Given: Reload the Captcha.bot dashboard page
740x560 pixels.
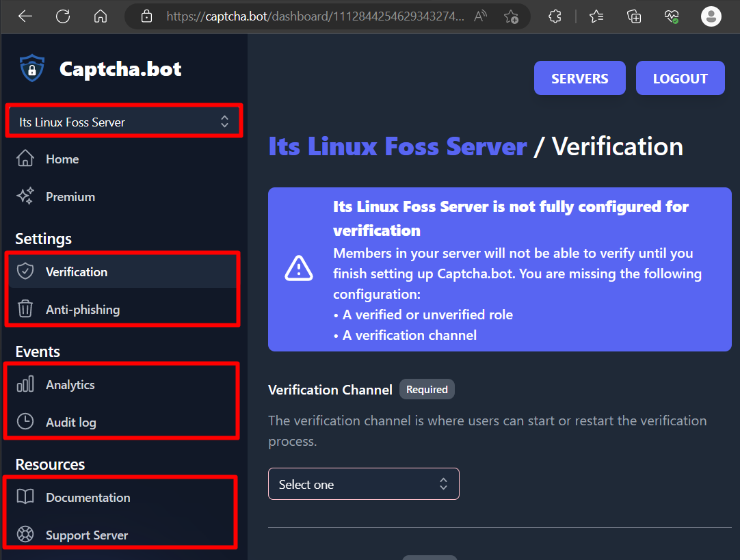Looking at the screenshot, I should coord(63,16).
